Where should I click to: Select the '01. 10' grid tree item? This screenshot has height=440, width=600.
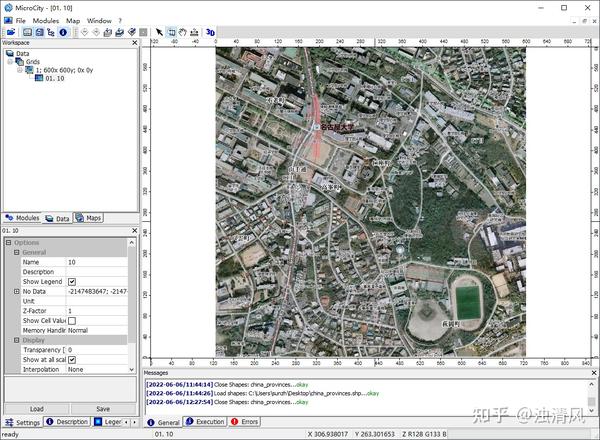tap(56, 79)
